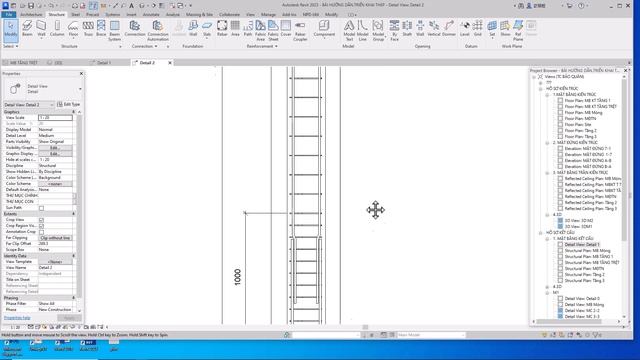Show the work plane
This screenshot has height=360, width=640.
(x=505, y=29)
